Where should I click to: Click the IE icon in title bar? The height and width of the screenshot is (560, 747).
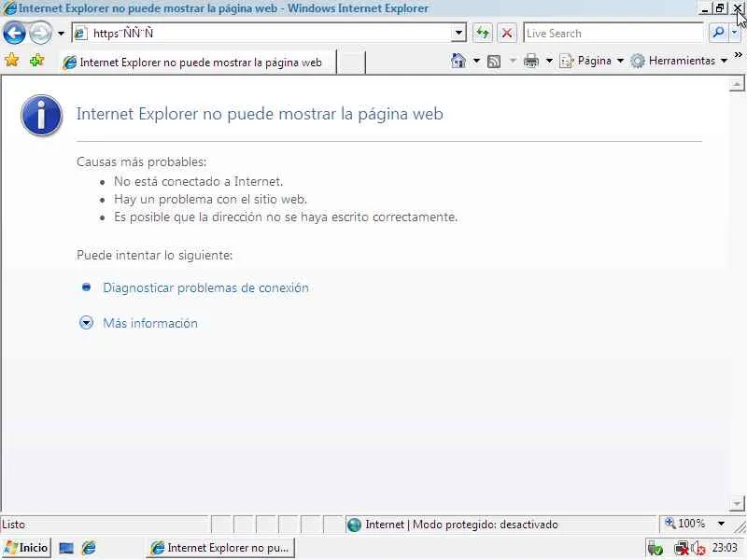coord(9,8)
